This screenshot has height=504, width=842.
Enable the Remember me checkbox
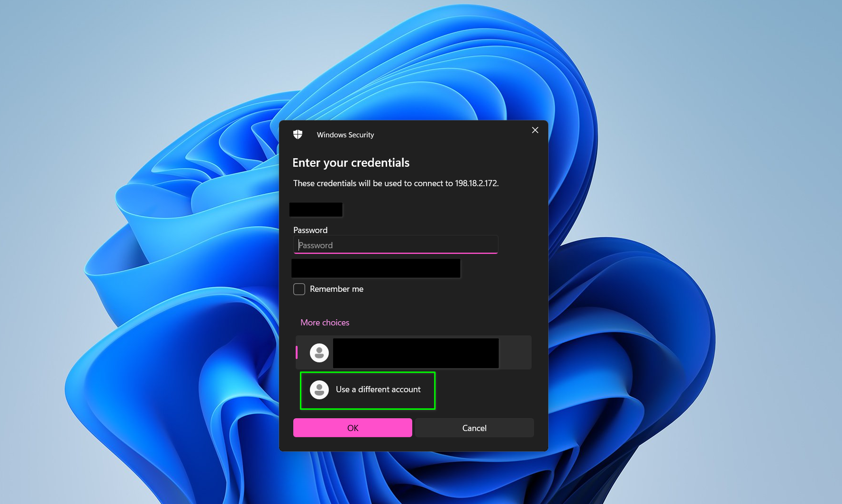click(299, 289)
